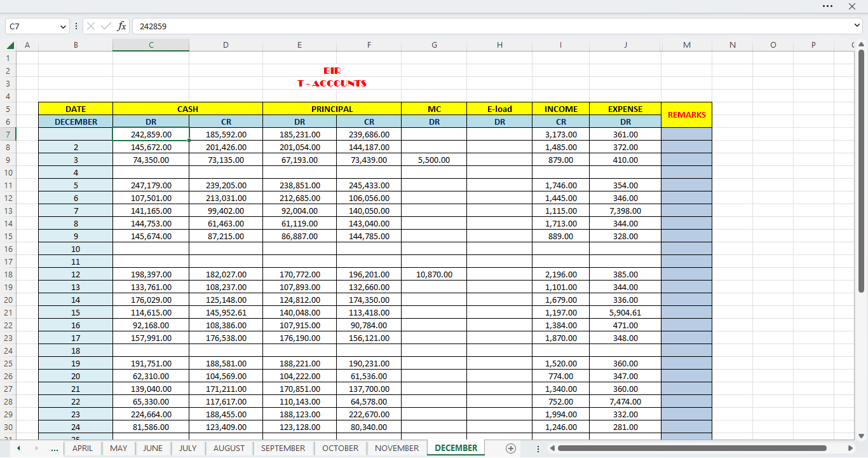Select cash debit value 224,664.00
868x458 pixels.
pyautogui.click(x=151, y=414)
